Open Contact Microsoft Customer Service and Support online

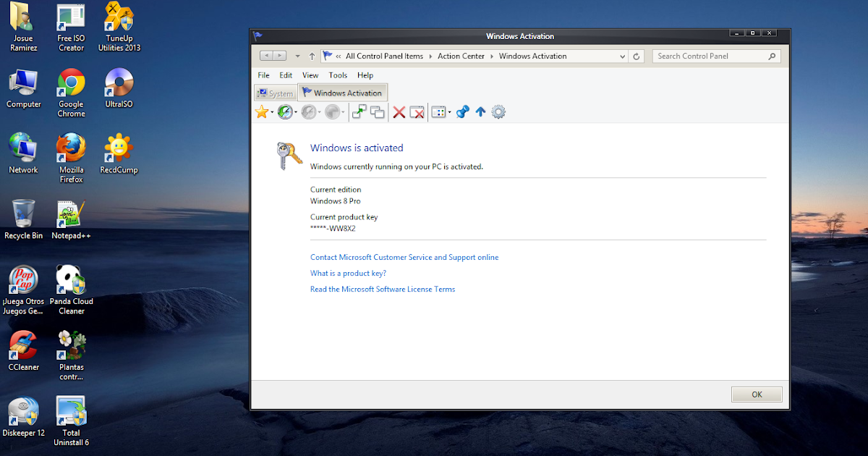point(404,257)
